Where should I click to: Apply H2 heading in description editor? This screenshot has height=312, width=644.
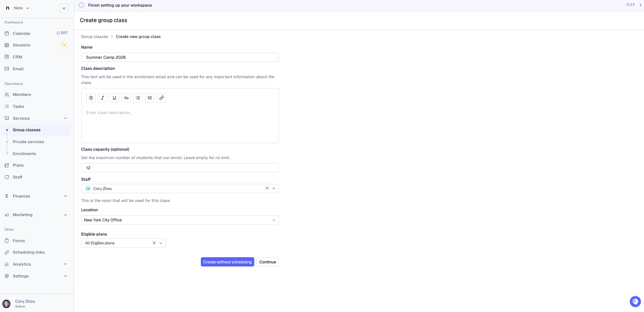coord(126,98)
